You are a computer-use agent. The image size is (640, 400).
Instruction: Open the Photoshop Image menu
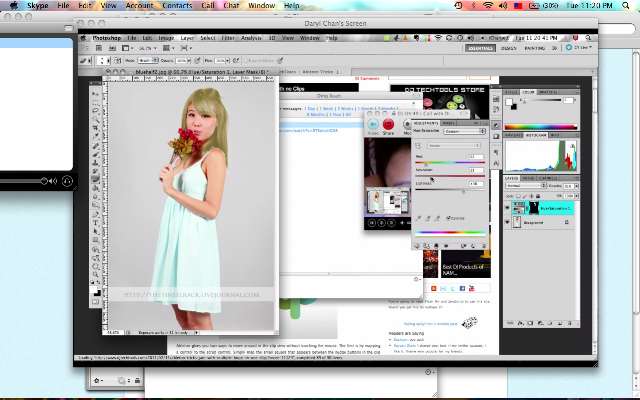[166, 38]
